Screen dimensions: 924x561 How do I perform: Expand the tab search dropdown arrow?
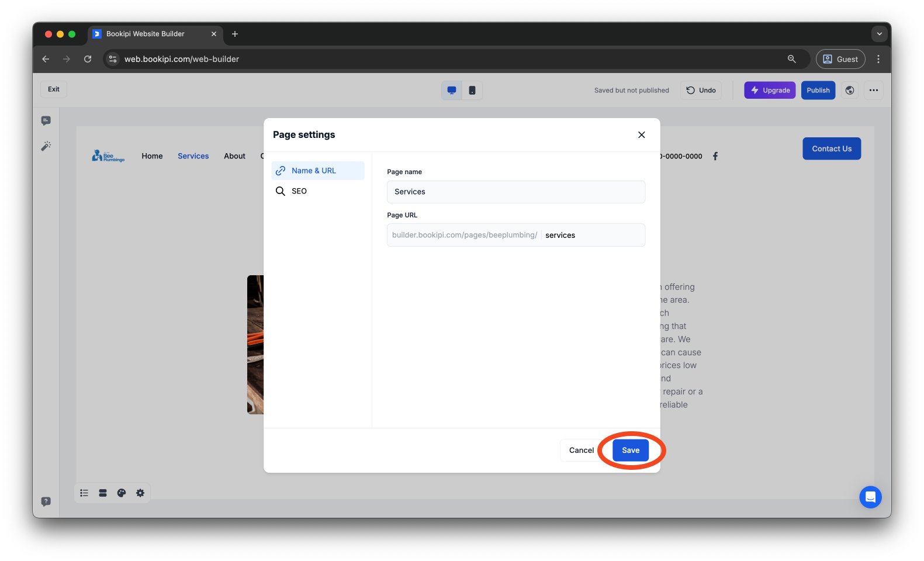[x=880, y=34]
